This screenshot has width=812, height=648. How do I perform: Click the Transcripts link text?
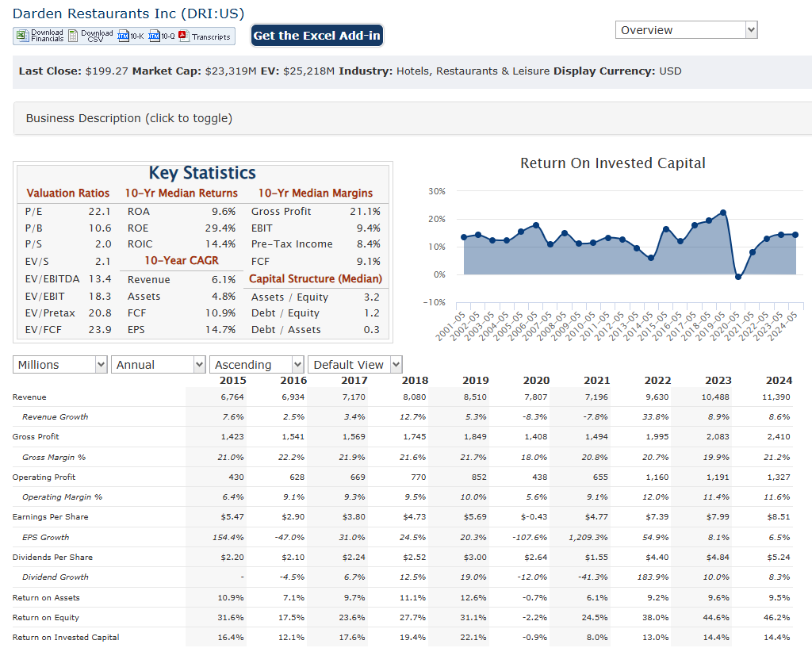[x=211, y=36]
